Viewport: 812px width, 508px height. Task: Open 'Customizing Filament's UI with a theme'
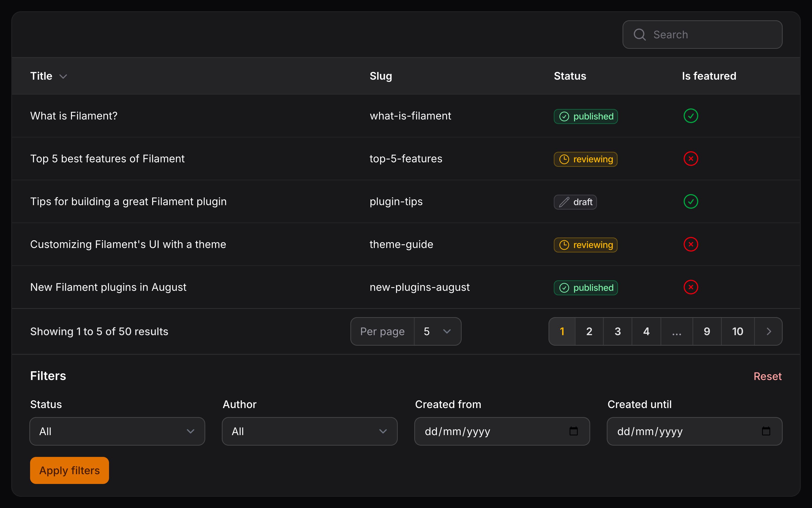128,244
